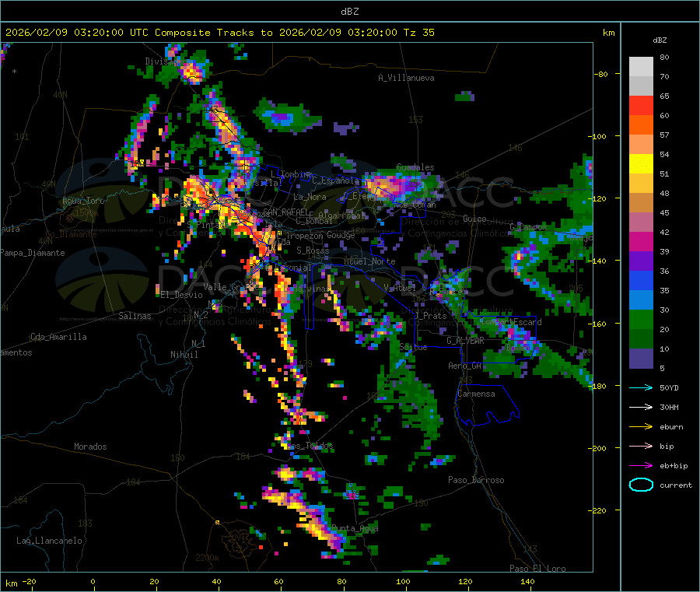
Task: Click the Goudge map label
Action: [x=341, y=235]
